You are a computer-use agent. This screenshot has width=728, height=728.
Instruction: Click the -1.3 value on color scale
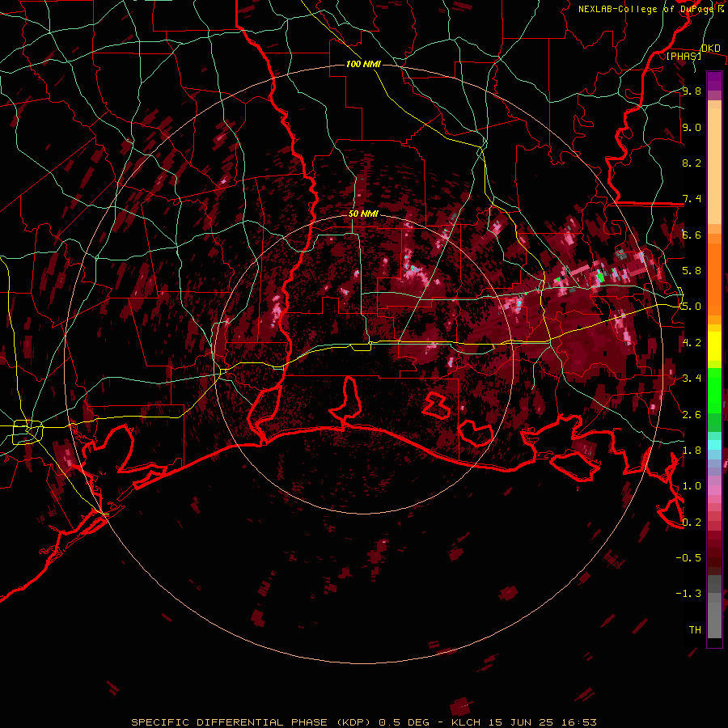tap(688, 594)
